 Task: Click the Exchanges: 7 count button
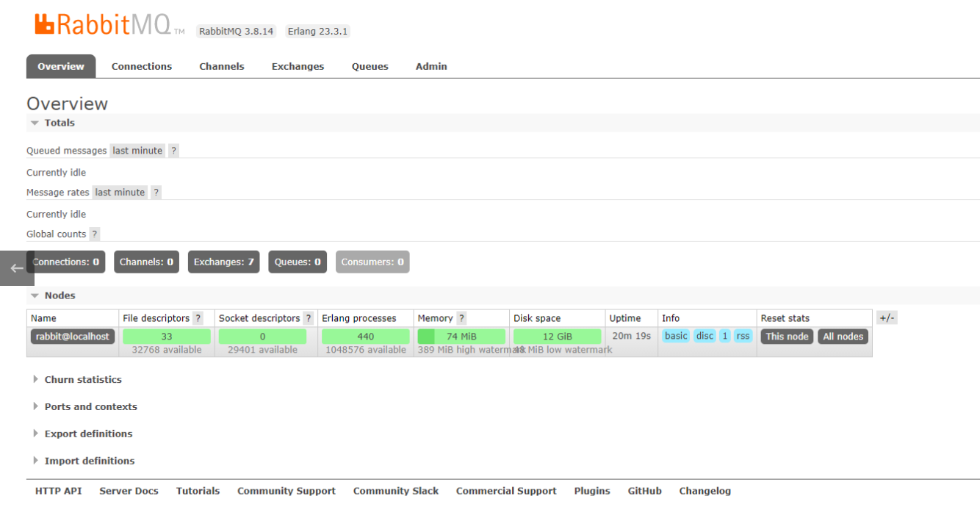point(224,262)
